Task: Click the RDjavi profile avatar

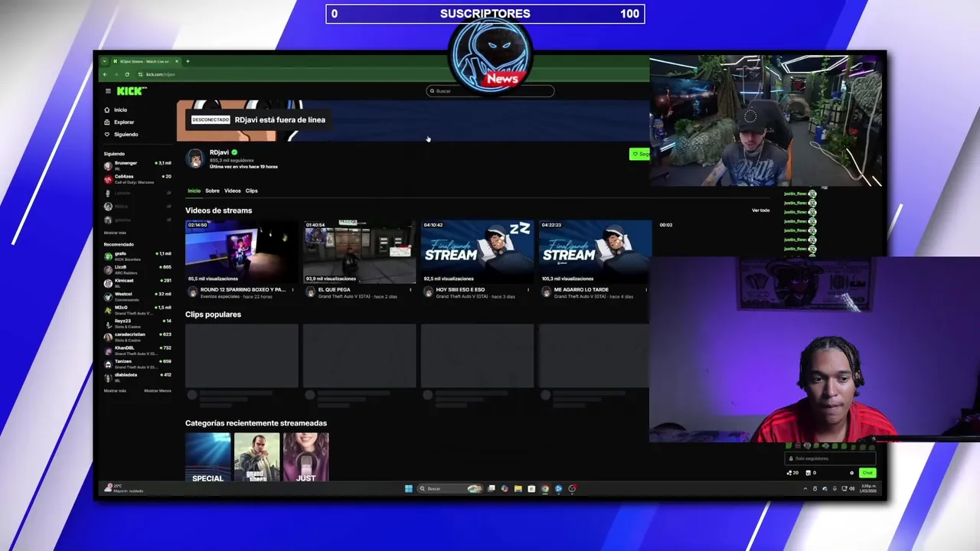Action: (x=195, y=158)
